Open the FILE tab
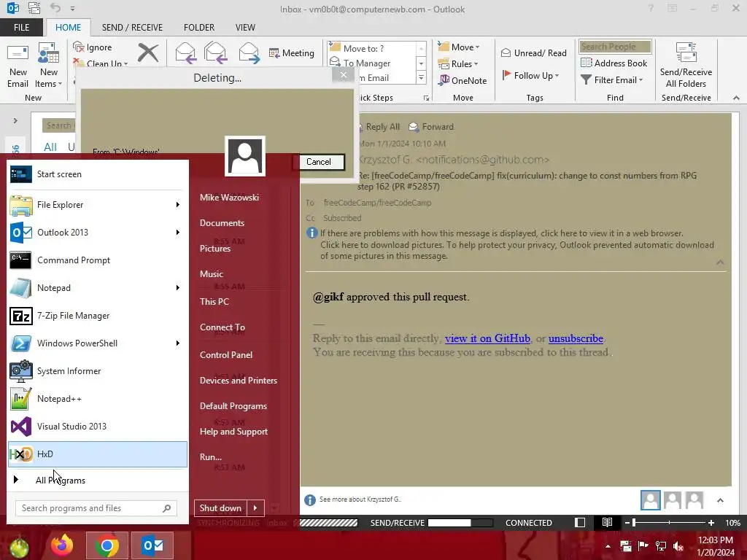This screenshot has width=747, height=560. coord(21,27)
